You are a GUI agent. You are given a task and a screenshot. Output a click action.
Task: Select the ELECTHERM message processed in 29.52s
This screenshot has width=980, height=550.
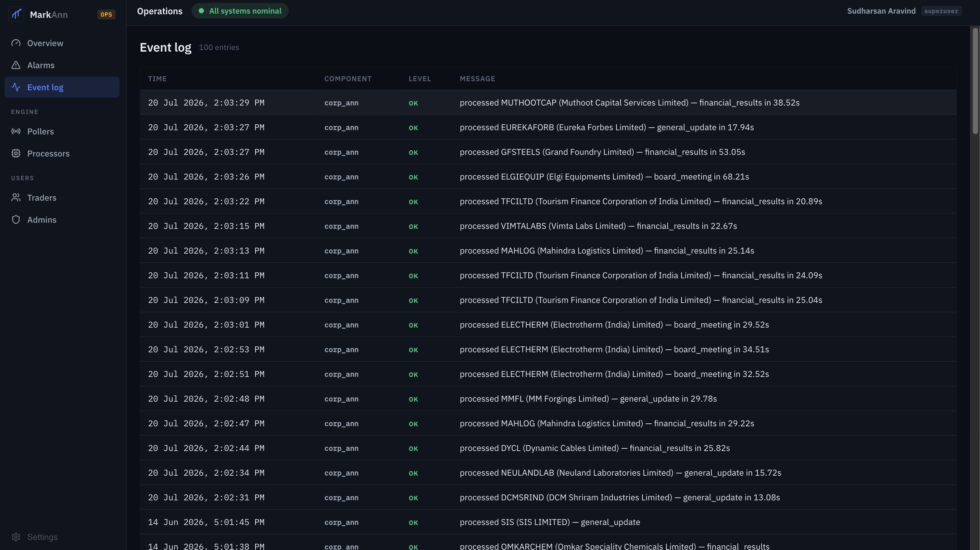tap(614, 325)
